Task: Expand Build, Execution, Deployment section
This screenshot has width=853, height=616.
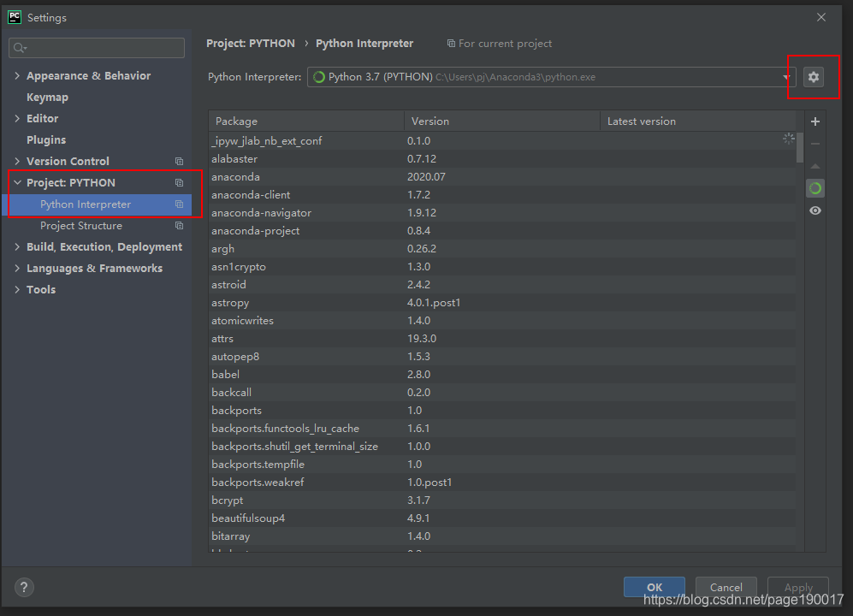Action: click(x=17, y=247)
